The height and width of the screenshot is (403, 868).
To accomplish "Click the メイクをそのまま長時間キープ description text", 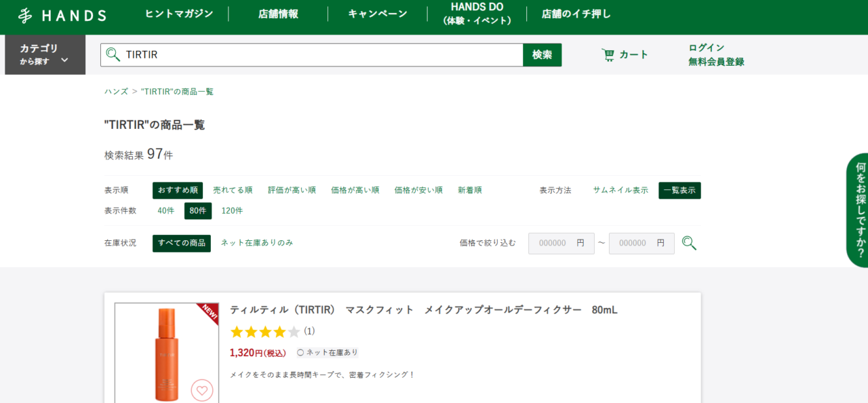I will (x=322, y=375).
